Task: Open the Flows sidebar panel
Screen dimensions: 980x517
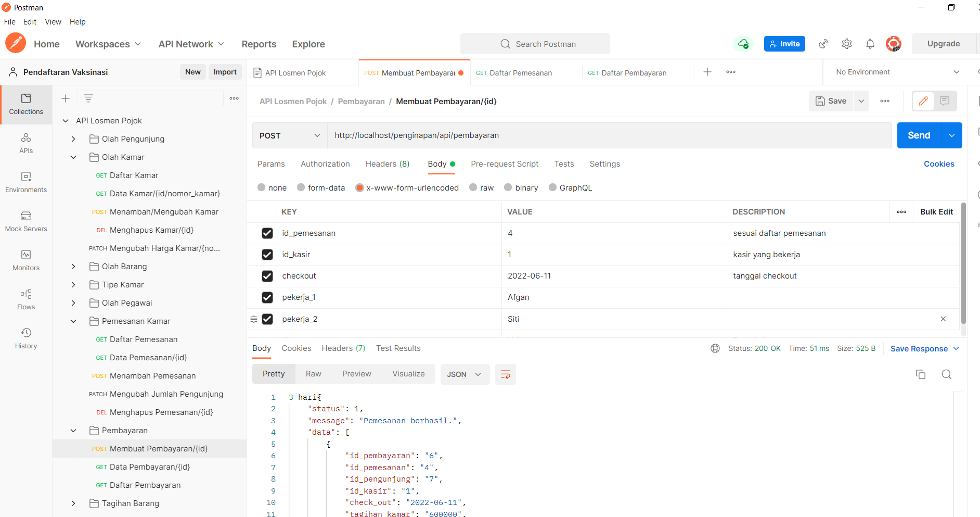Action: [x=26, y=299]
